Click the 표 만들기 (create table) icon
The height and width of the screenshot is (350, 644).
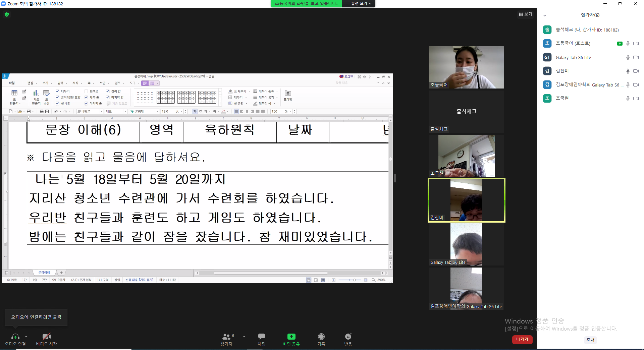14,93
